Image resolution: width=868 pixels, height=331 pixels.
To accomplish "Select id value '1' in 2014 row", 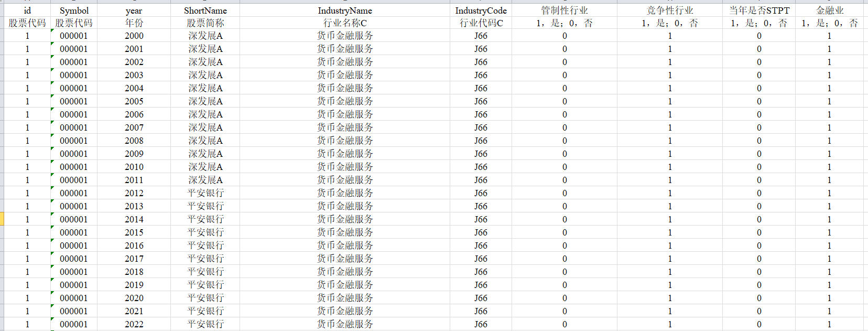I will (27, 219).
